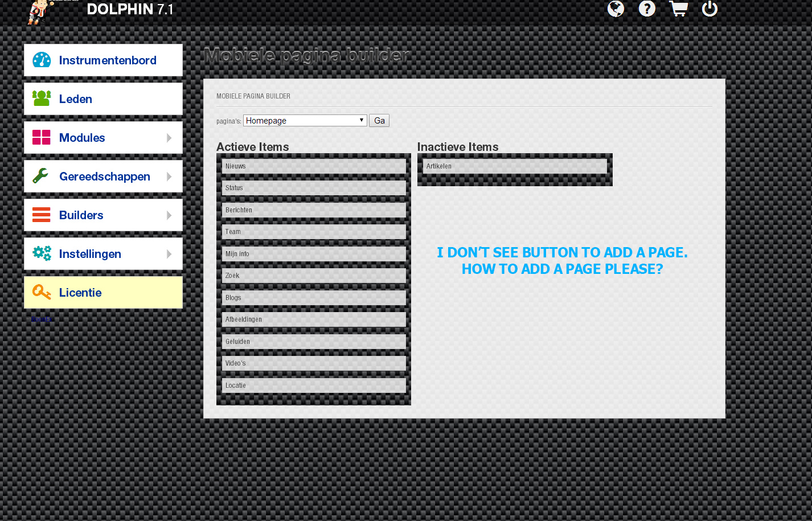Select the Status active item

(314, 188)
